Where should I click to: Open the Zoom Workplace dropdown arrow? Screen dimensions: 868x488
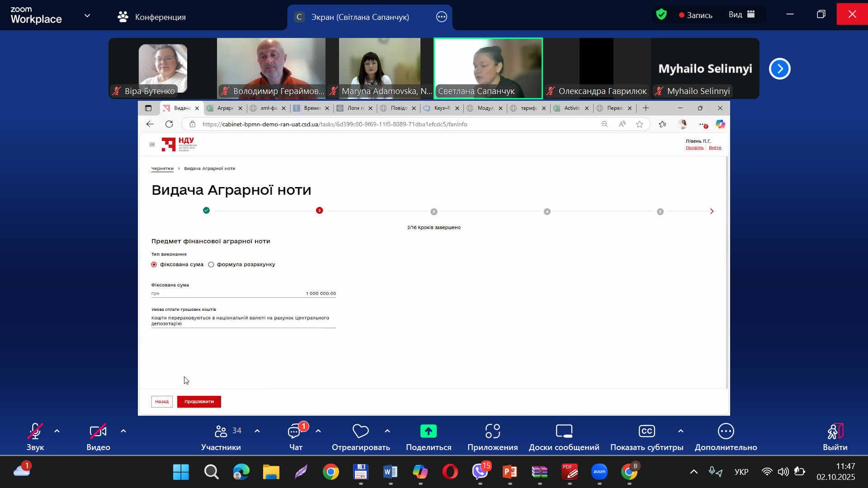[87, 16]
